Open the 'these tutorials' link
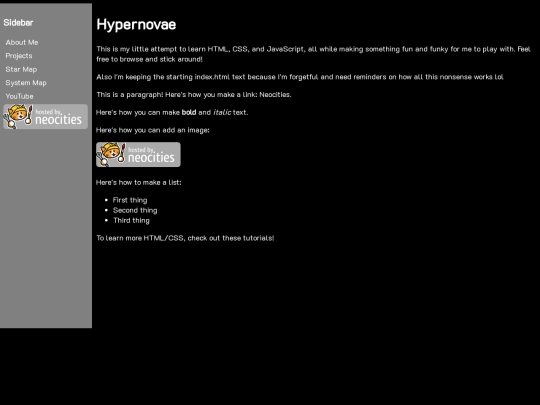The image size is (540, 405). point(247,238)
